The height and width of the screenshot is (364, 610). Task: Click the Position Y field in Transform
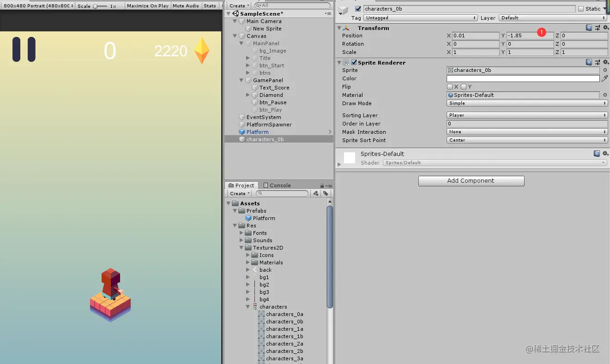click(x=530, y=36)
